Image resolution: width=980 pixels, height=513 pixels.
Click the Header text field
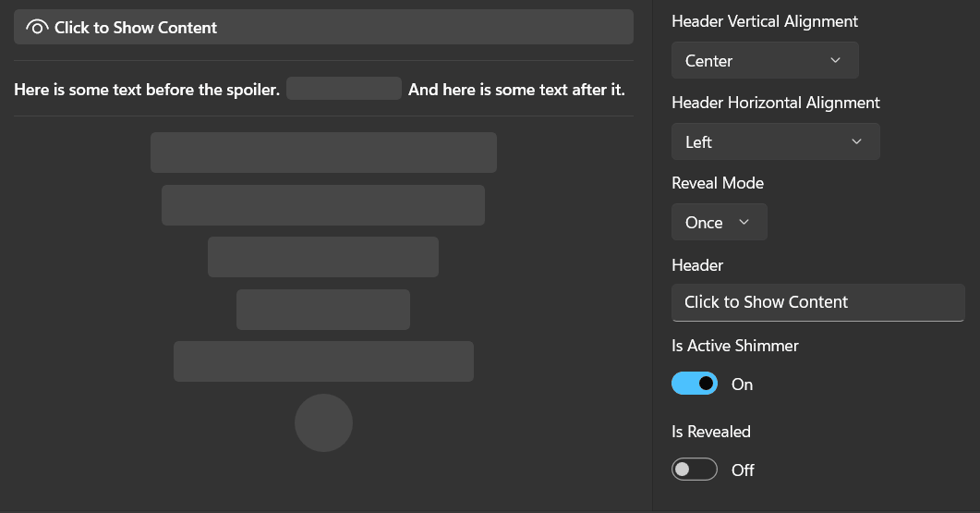[x=818, y=303]
